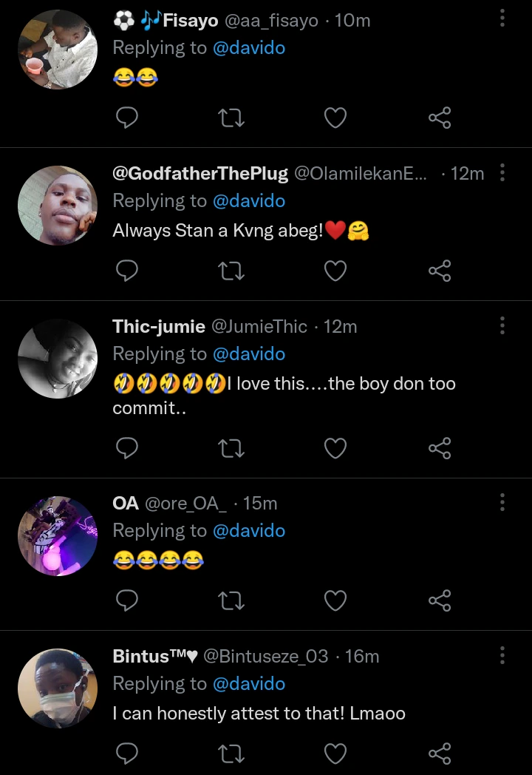The height and width of the screenshot is (775, 532).
Task: View Thic-jumie's profile picture
Action: [58, 359]
